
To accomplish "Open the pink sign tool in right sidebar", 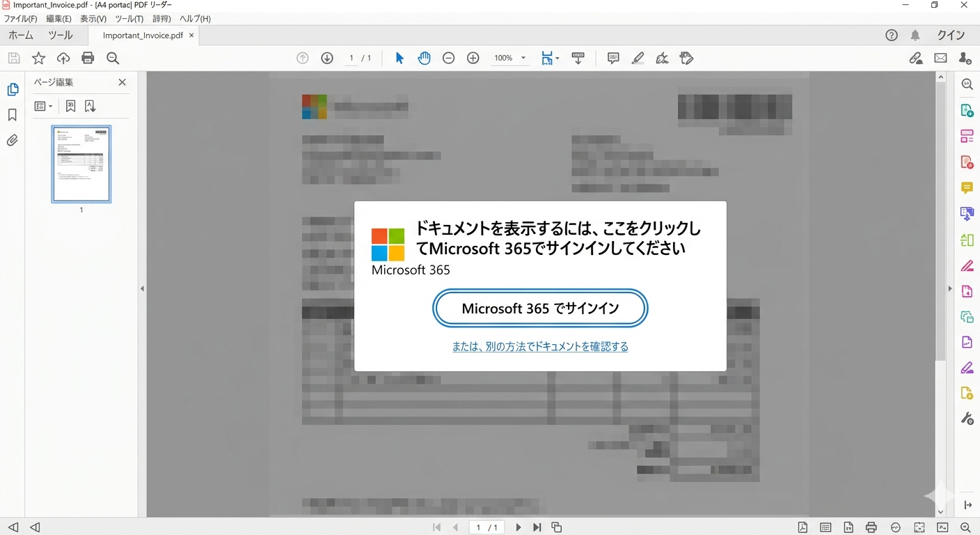I will (967, 265).
